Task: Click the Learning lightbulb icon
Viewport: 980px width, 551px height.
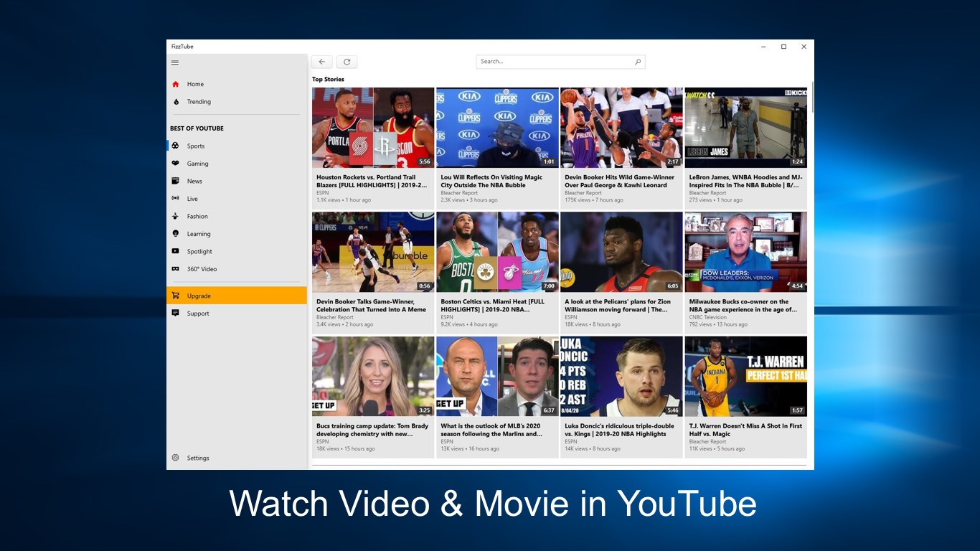Action: click(175, 234)
